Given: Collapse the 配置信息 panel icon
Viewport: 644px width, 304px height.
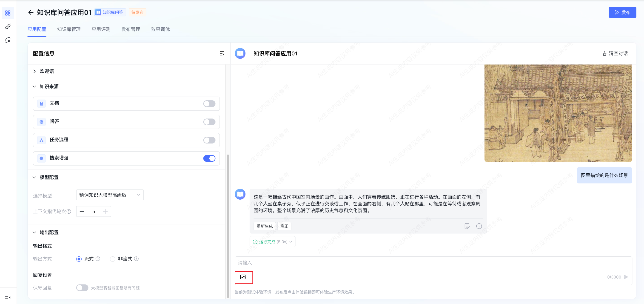Looking at the screenshot, I should [222, 54].
